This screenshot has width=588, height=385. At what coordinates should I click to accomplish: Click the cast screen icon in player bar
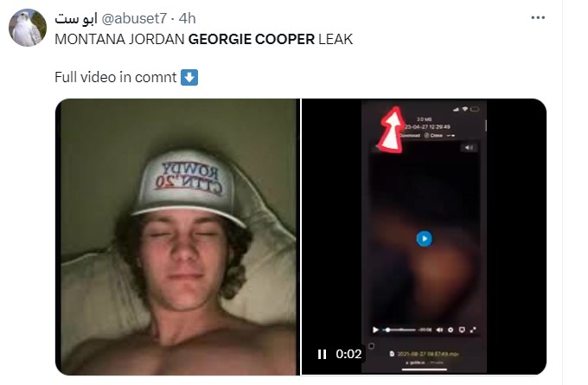[x=462, y=330]
